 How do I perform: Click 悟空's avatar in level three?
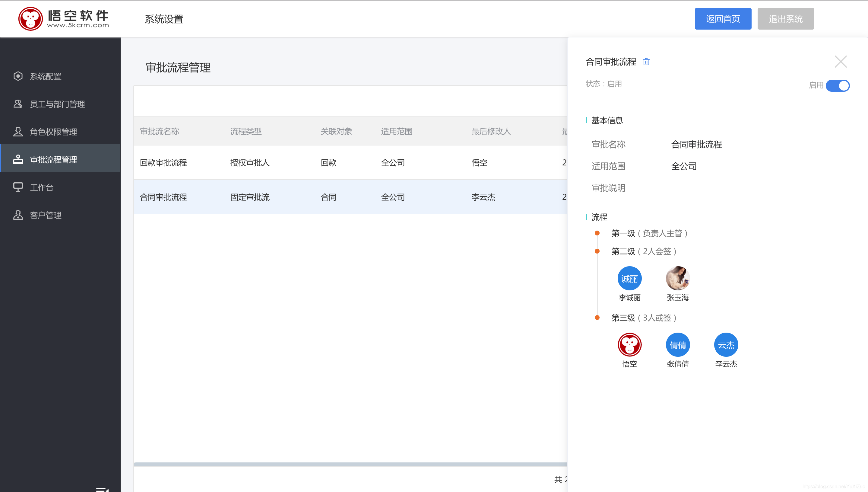click(x=629, y=344)
